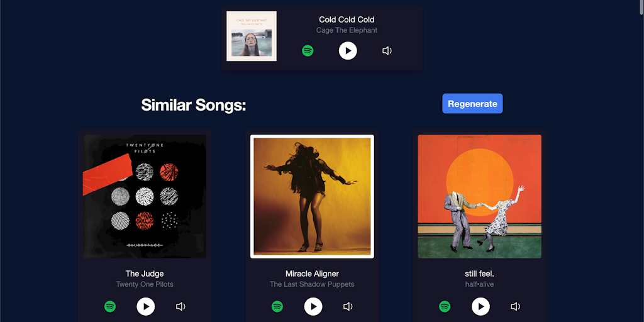644x322 pixels.
Task: Play the still feel. preview
Action: point(481,306)
